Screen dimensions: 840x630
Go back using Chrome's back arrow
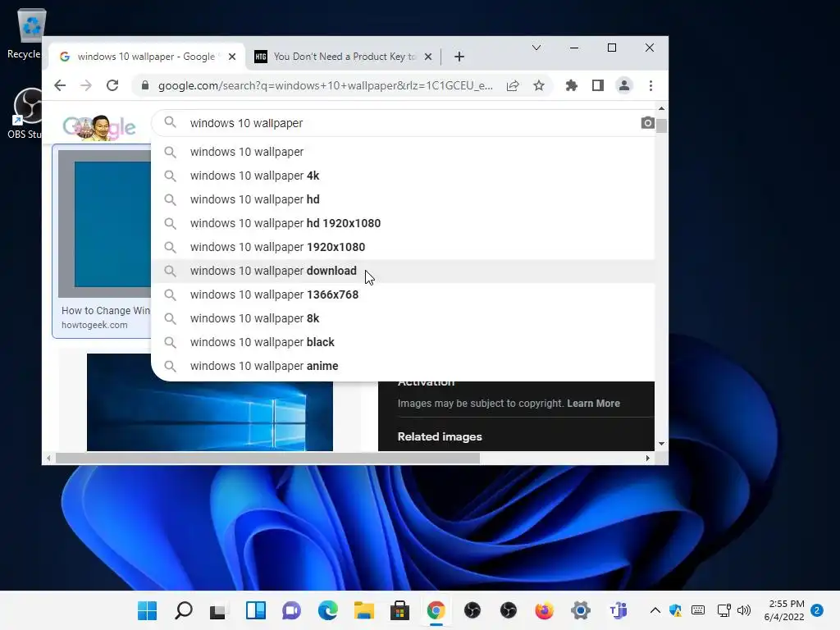[x=60, y=85]
